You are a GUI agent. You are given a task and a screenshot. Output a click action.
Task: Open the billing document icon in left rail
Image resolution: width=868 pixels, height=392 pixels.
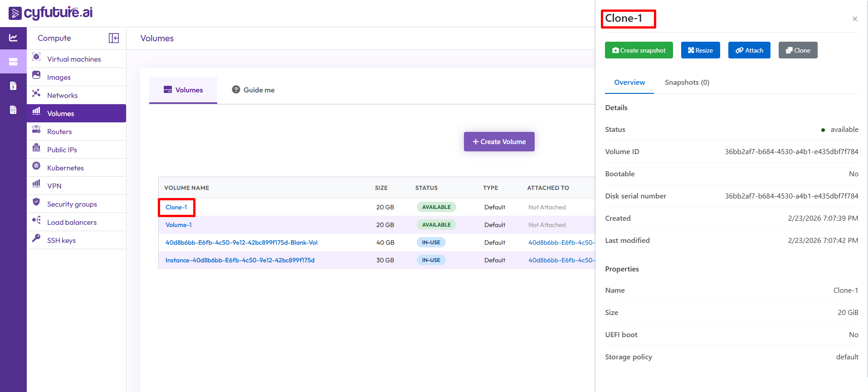click(13, 86)
